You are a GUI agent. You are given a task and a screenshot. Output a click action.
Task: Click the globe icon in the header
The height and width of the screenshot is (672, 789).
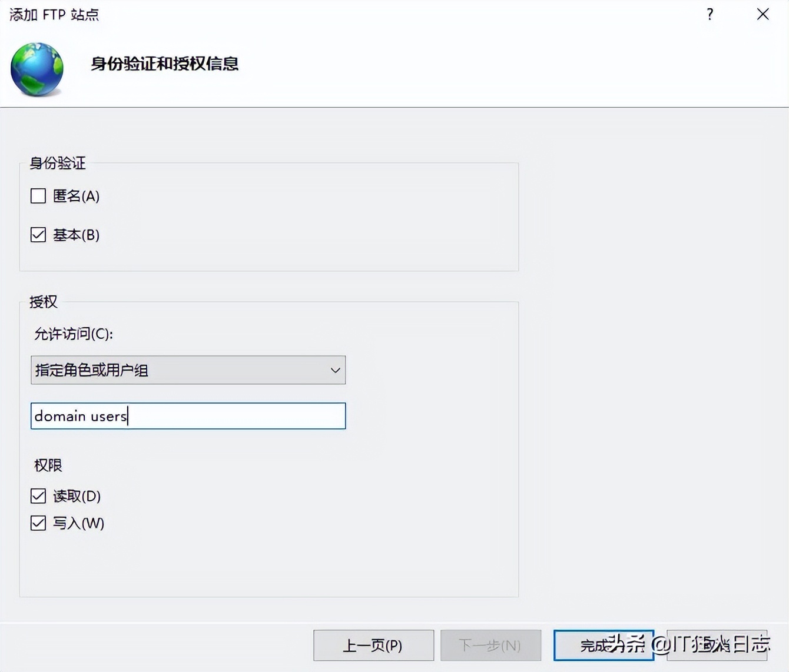click(37, 69)
